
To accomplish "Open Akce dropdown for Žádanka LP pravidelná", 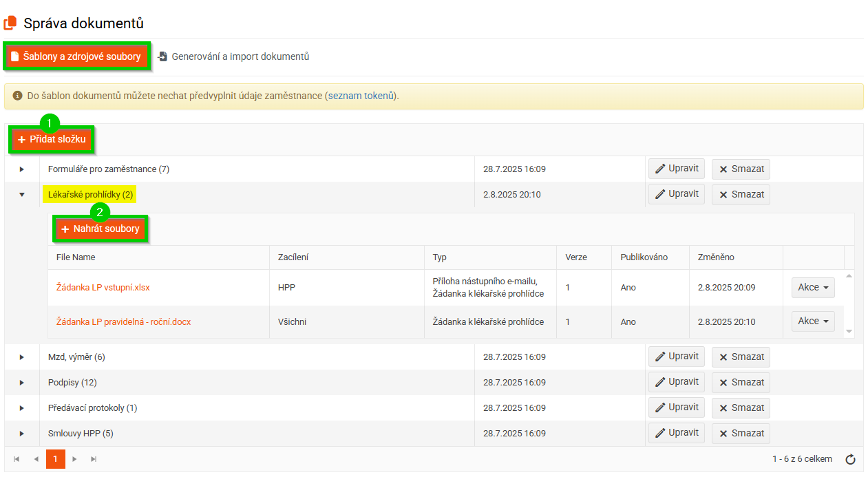I will [x=813, y=321].
